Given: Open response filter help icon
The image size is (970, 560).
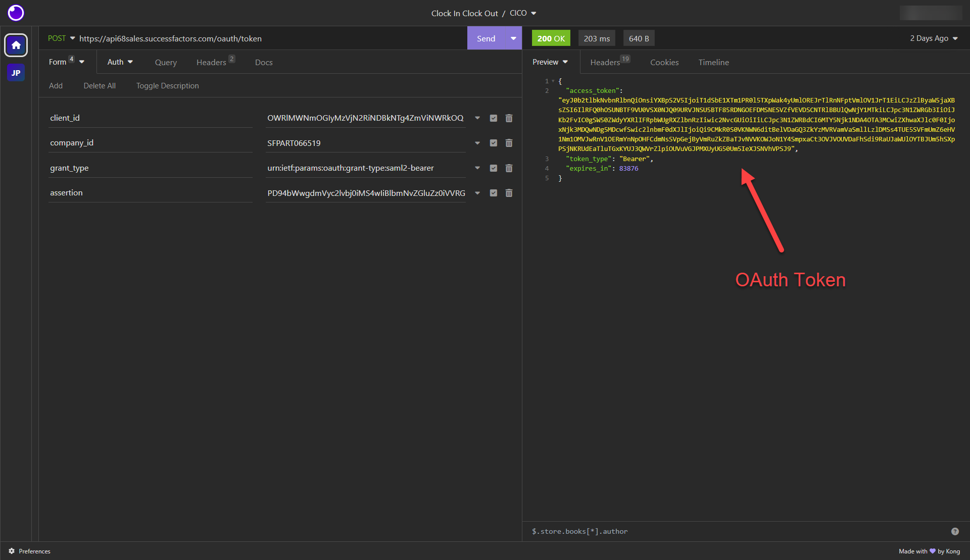Looking at the screenshot, I should (955, 531).
